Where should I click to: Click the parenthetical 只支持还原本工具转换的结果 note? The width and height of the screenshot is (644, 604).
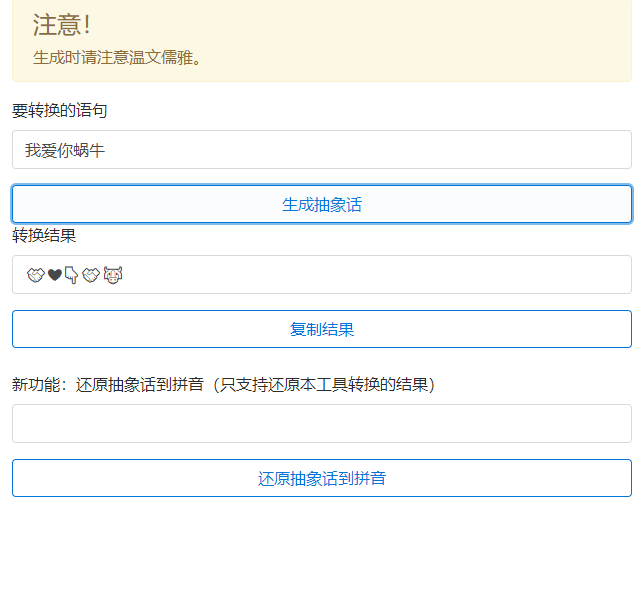(x=326, y=384)
